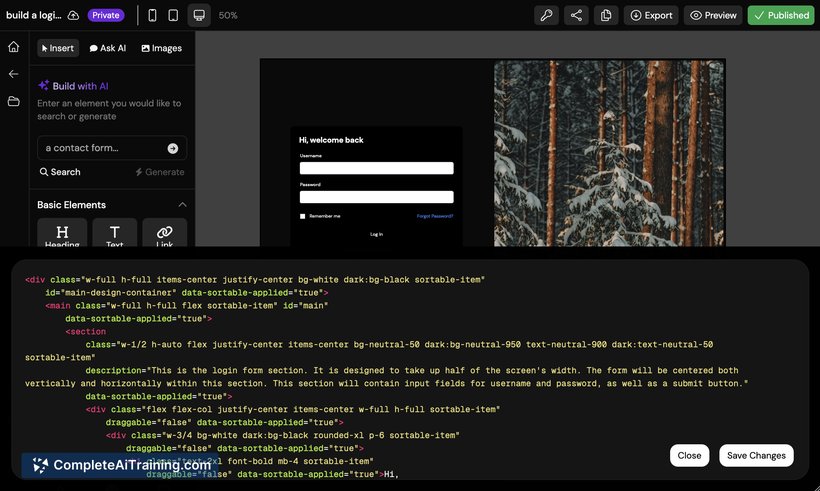
Task: Click the project name 'build a logi...'
Action: coord(33,15)
